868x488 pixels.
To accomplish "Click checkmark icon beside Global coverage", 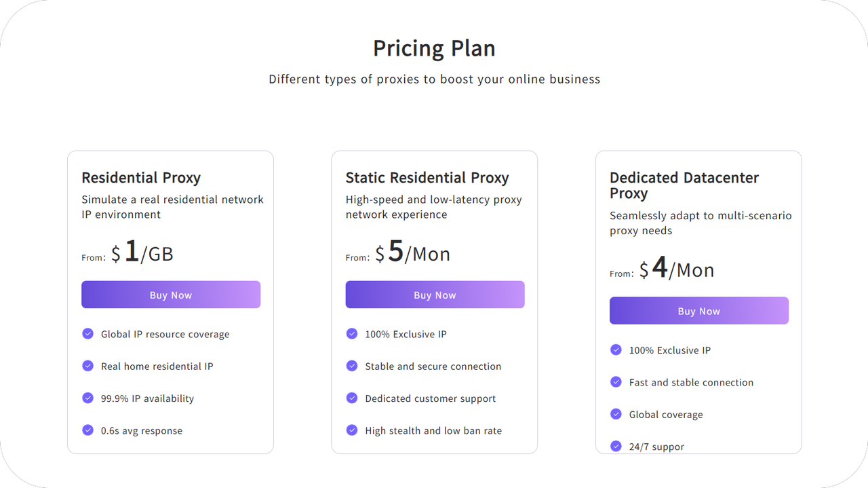I will pyautogui.click(x=616, y=414).
